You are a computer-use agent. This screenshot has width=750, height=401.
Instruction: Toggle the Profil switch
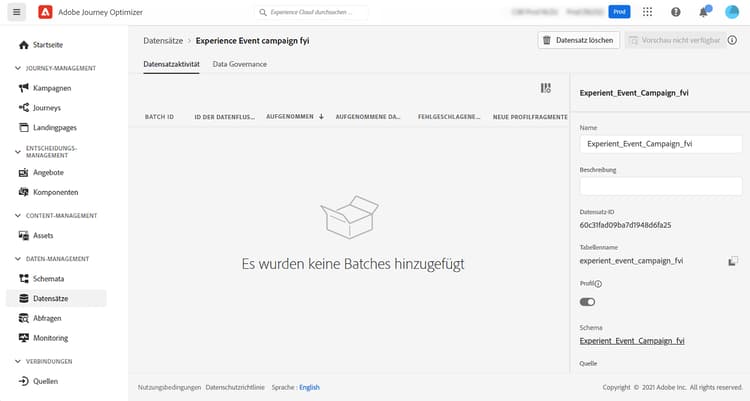tap(587, 302)
